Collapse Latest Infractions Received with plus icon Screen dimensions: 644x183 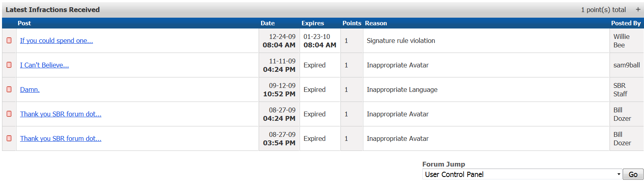638,10
